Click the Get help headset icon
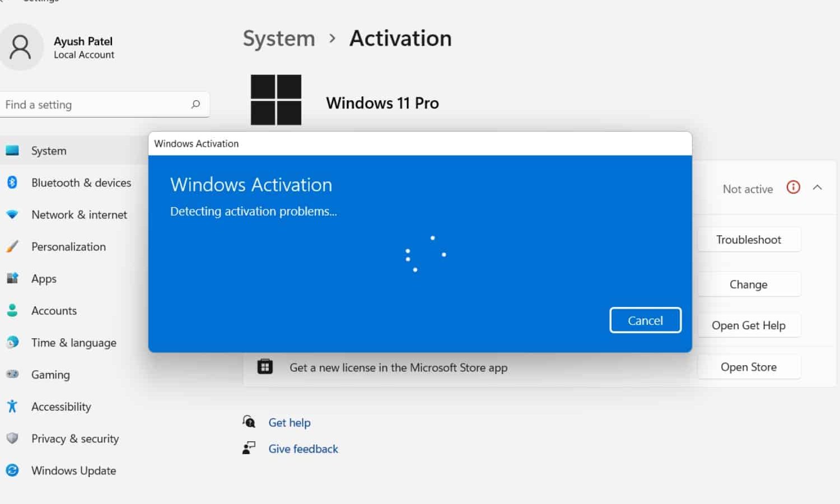Viewport: 840px width, 504px height. pos(249,422)
